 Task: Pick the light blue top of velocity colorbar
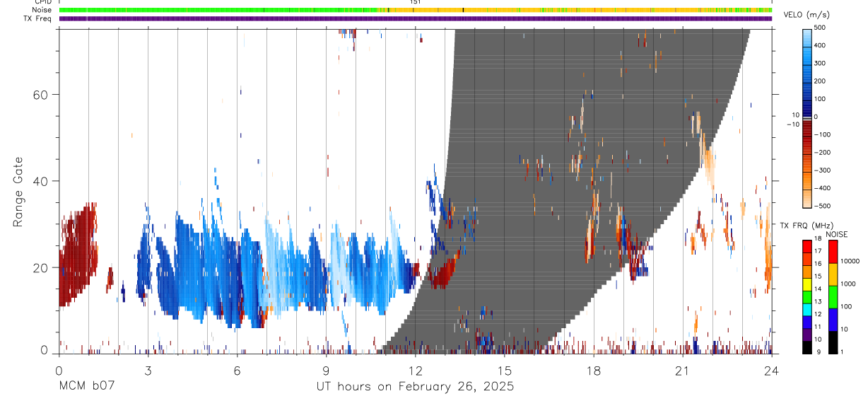(x=807, y=37)
